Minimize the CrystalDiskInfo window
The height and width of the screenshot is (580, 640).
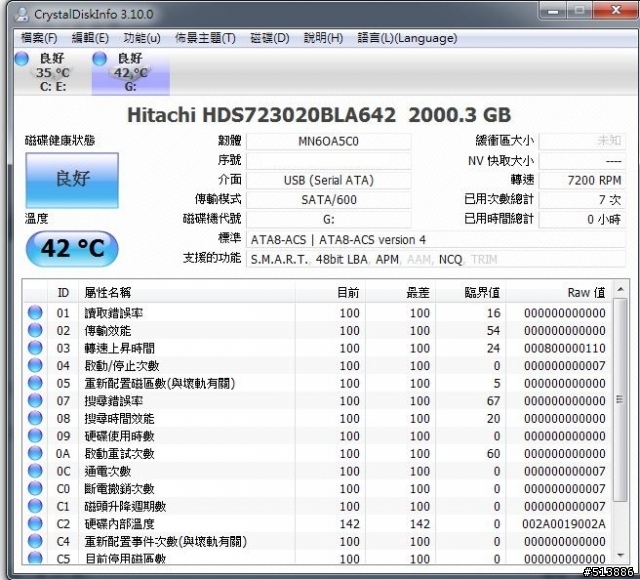[x=553, y=10]
